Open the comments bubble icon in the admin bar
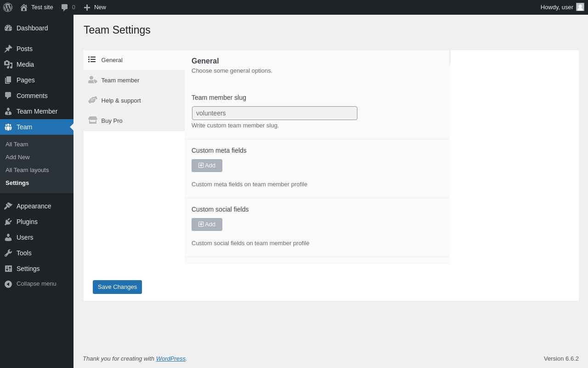Viewport: 588px width, 368px height. coord(65,7)
